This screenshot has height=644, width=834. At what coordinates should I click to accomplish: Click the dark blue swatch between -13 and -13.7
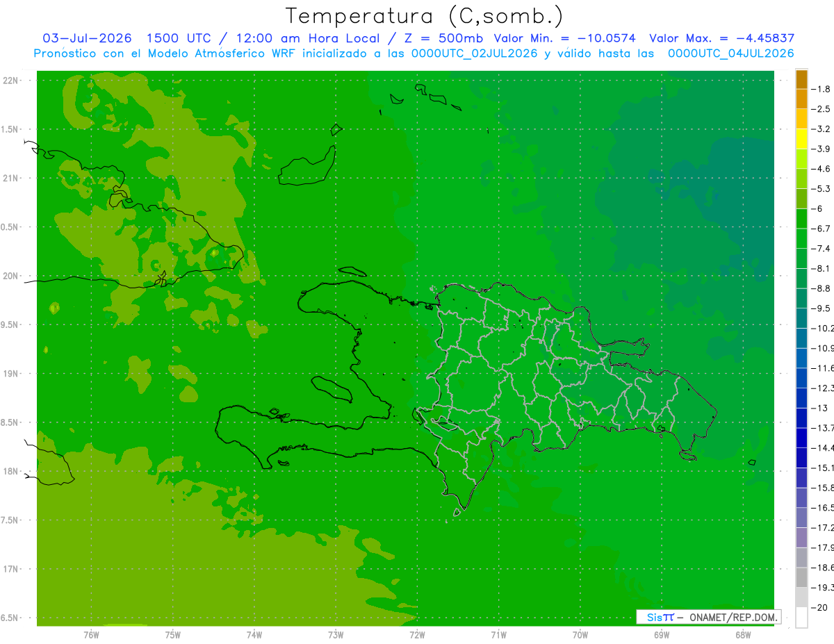pos(801,418)
